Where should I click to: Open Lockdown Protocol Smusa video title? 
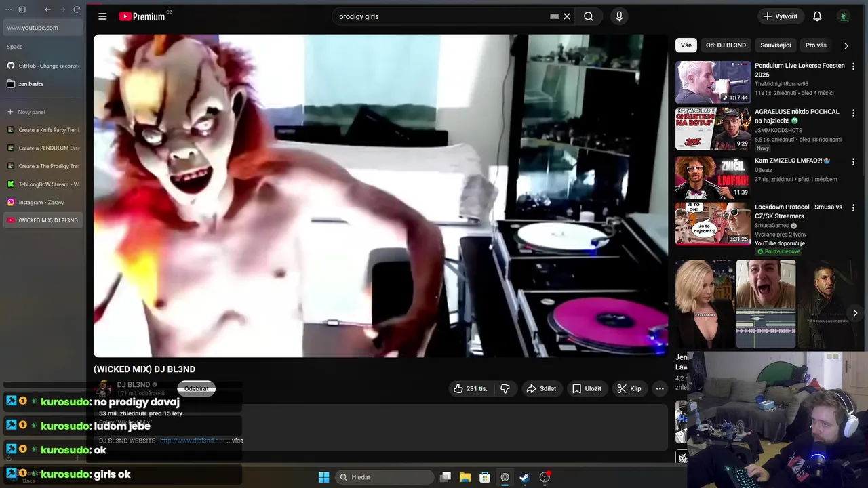(x=799, y=211)
